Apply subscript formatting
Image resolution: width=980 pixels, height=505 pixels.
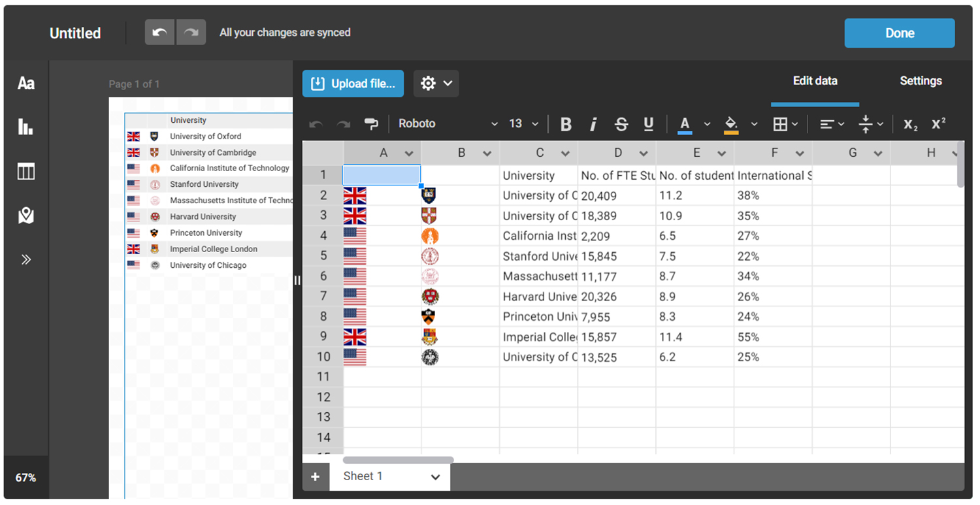(x=911, y=125)
